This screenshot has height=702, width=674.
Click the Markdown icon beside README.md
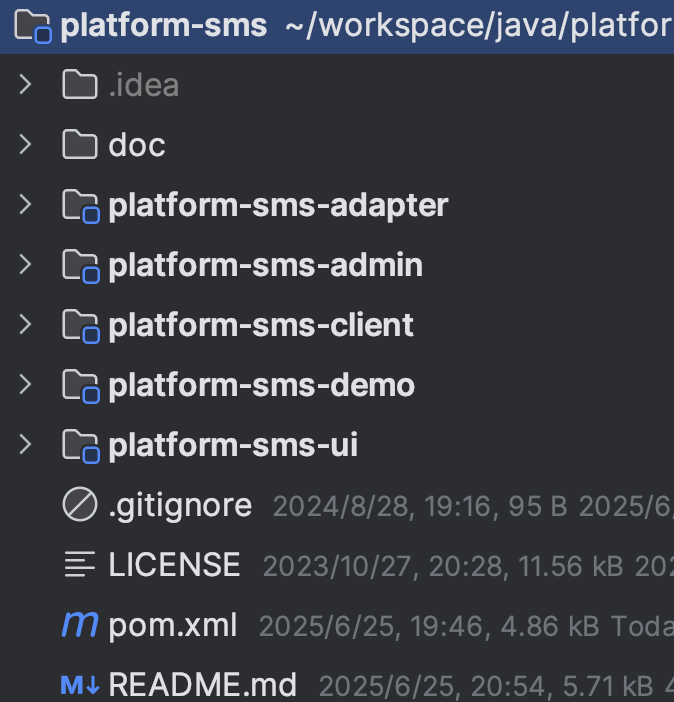coord(80,685)
